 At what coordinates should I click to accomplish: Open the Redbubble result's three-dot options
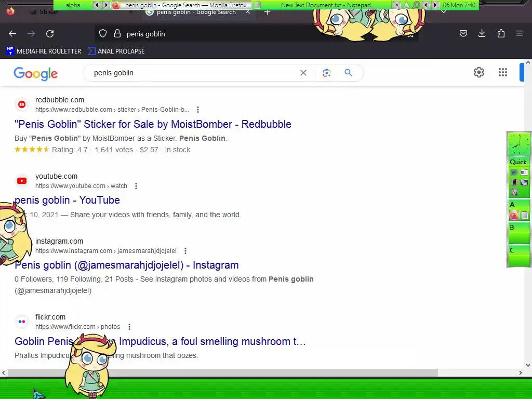click(198, 110)
